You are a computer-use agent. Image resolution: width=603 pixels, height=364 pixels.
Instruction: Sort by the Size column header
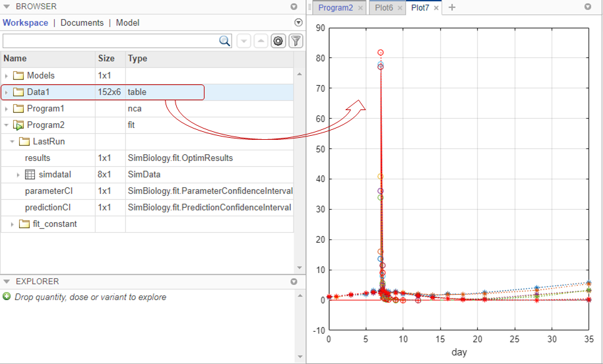[x=110, y=59]
